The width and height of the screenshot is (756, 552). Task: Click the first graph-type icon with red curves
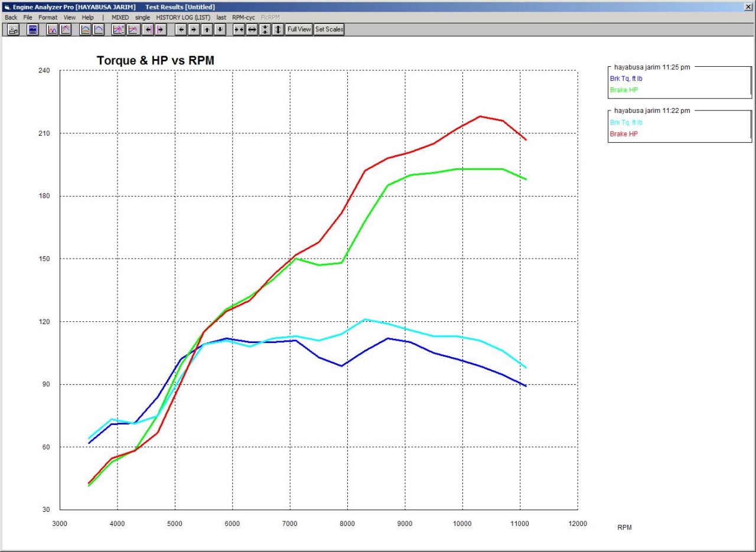[52, 30]
